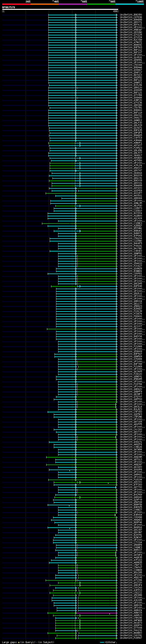
Task: Click the UniRef100_A9SBU0 entry
Action: pyautogui.click(x=131, y=158)
